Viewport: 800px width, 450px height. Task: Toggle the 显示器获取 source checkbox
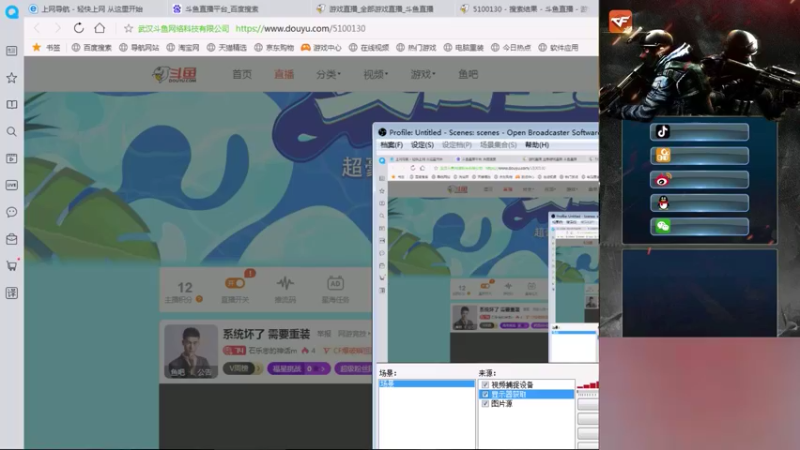tap(485, 394)
